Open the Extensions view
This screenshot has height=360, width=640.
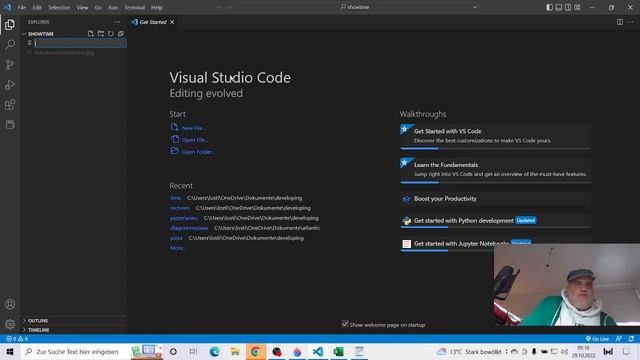coord(10,104)
